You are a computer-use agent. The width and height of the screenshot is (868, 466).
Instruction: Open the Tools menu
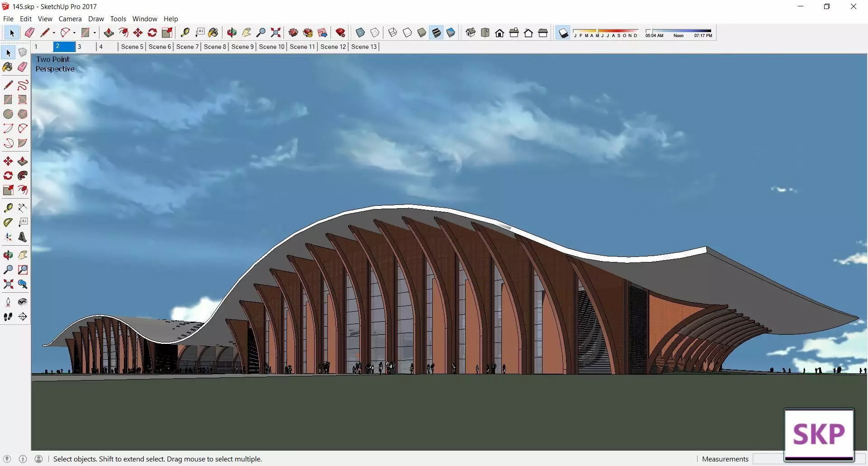pyautogui.click(x=118, y=19)
